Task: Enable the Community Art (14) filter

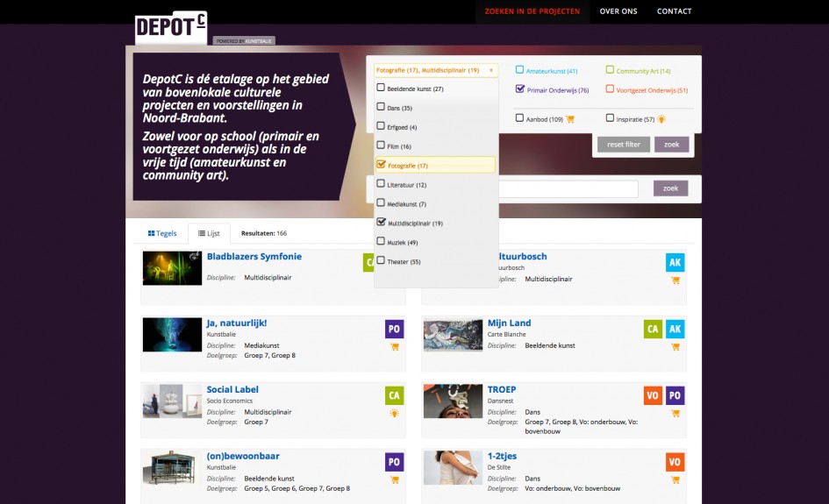Action: tap(610, 70)
